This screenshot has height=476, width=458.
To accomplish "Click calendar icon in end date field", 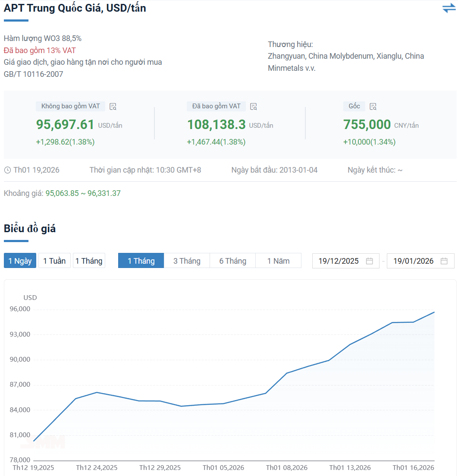I will 444,261.
